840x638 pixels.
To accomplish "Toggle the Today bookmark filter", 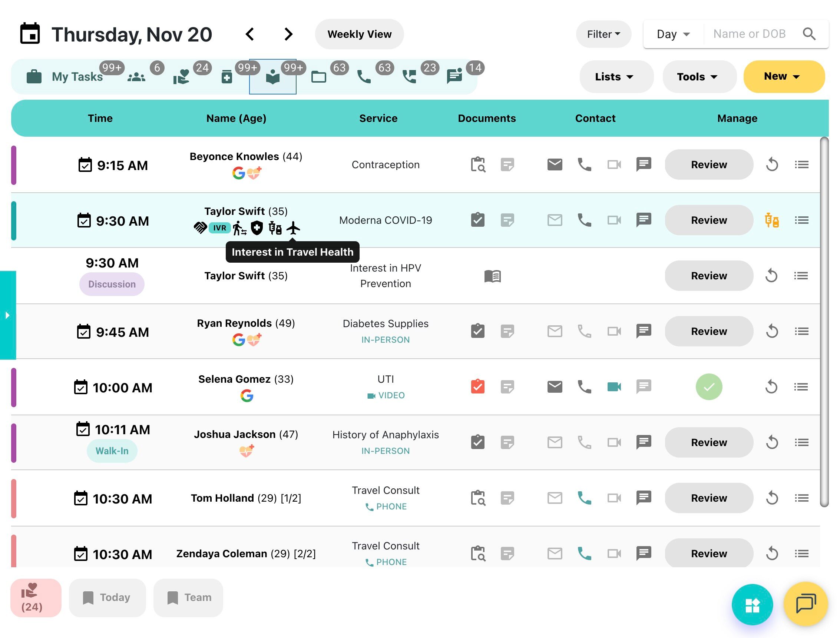I will click(x=107, y=598).
